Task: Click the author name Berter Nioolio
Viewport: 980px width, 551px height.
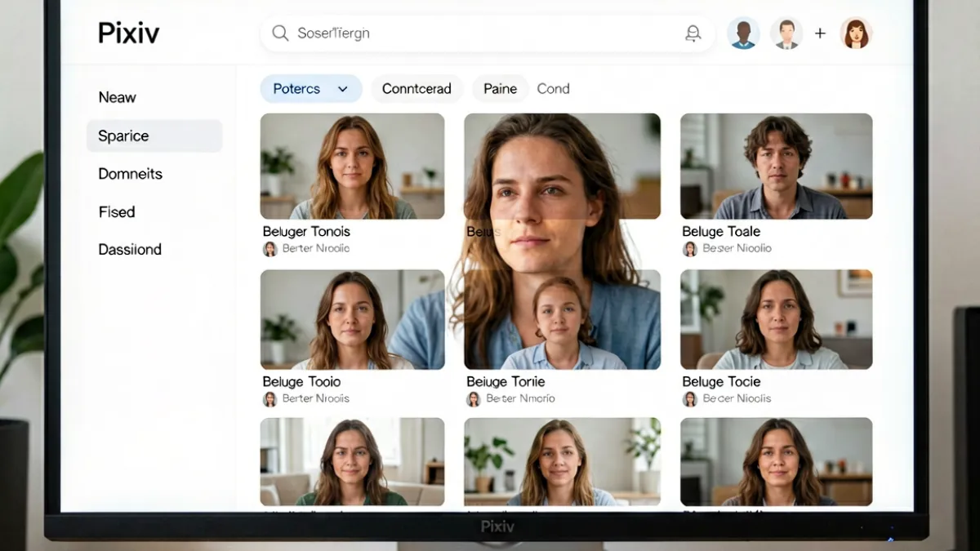Action: [316, 249]
